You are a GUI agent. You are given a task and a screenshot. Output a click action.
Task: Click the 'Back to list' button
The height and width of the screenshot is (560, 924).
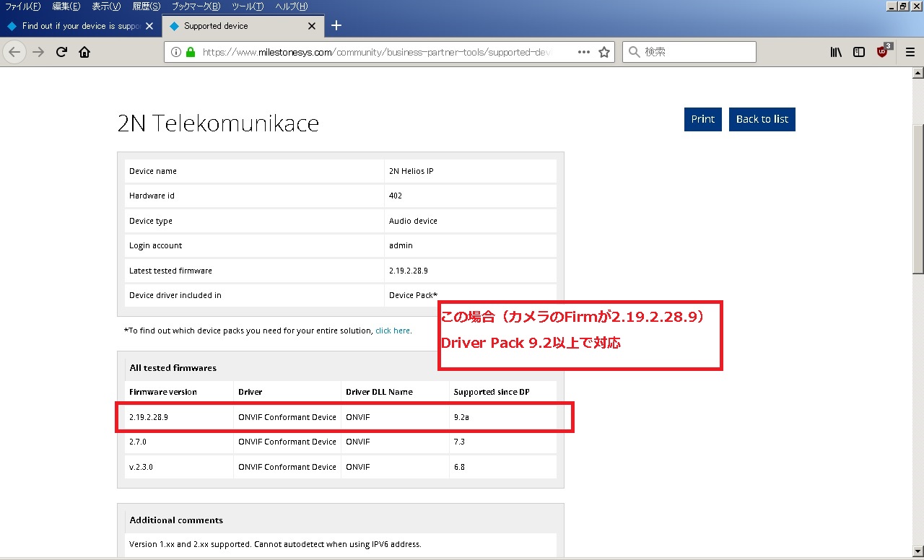coord(762,119)
